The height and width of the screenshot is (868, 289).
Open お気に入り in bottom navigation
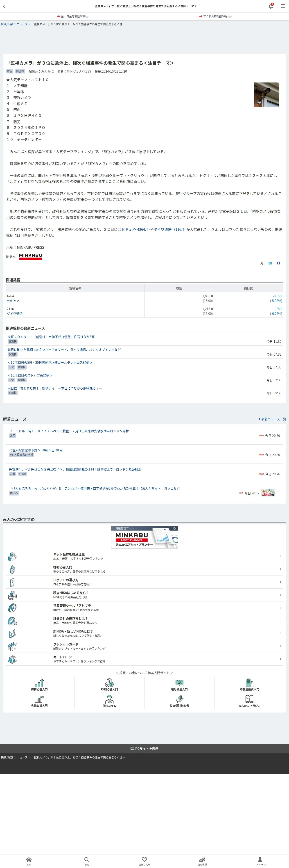144,861
